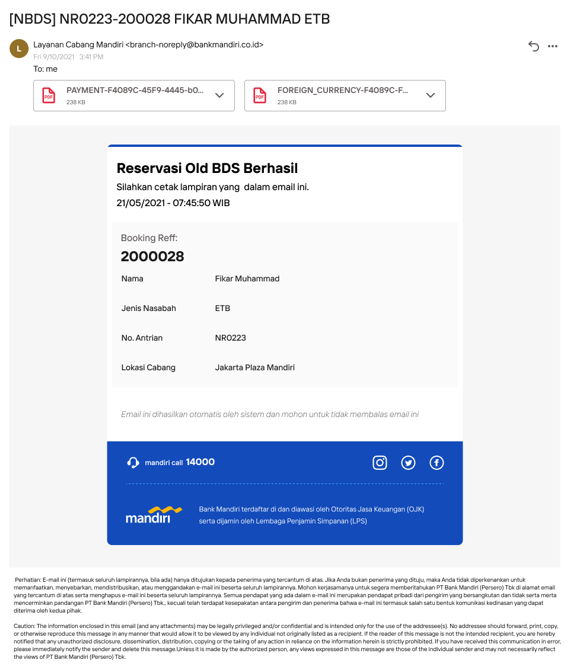
Task: Open the PAYMENT-F4089C PDF attachment
Action: (x=134, y=96)
